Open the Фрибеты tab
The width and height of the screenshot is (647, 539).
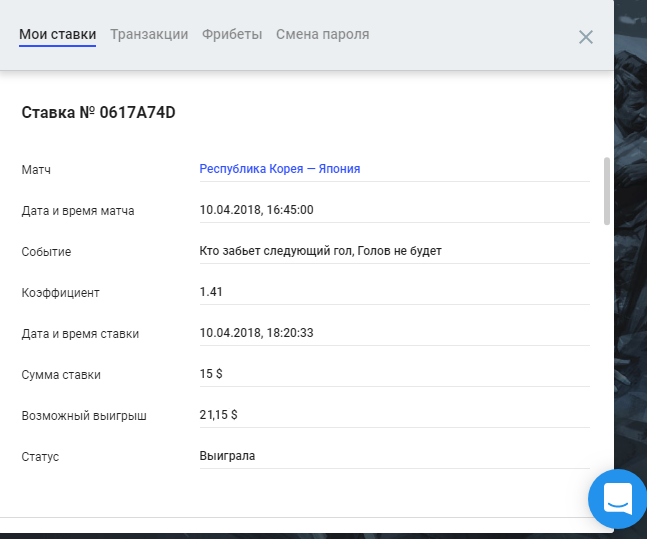tap(232, 34)
